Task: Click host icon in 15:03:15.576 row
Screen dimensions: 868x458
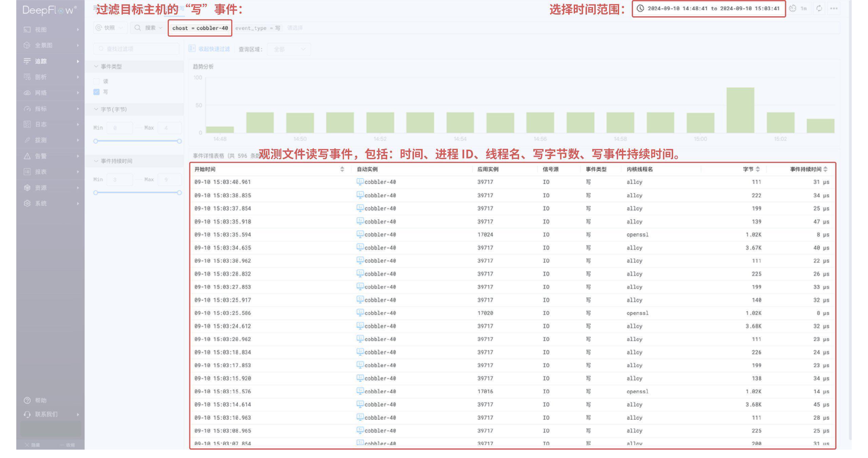Action: [x=360, y=391]
